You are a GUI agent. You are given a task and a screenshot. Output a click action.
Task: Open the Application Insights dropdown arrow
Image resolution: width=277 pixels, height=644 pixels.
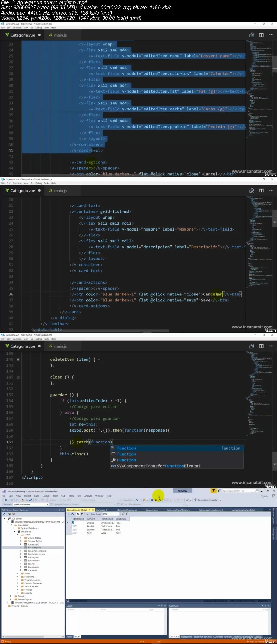click(x=218, y=500)
